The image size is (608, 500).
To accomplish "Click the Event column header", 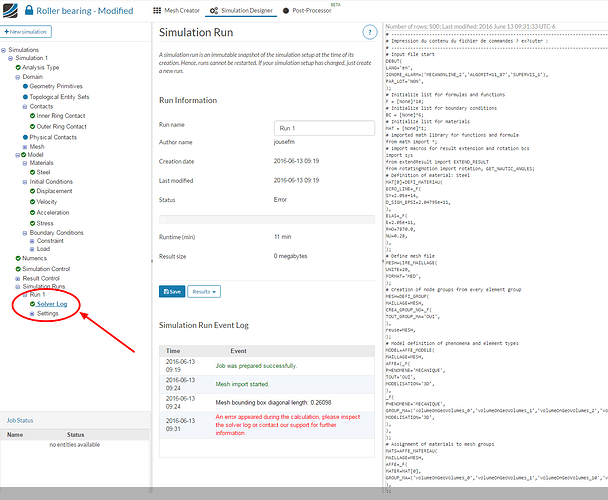I will [238, 351].
